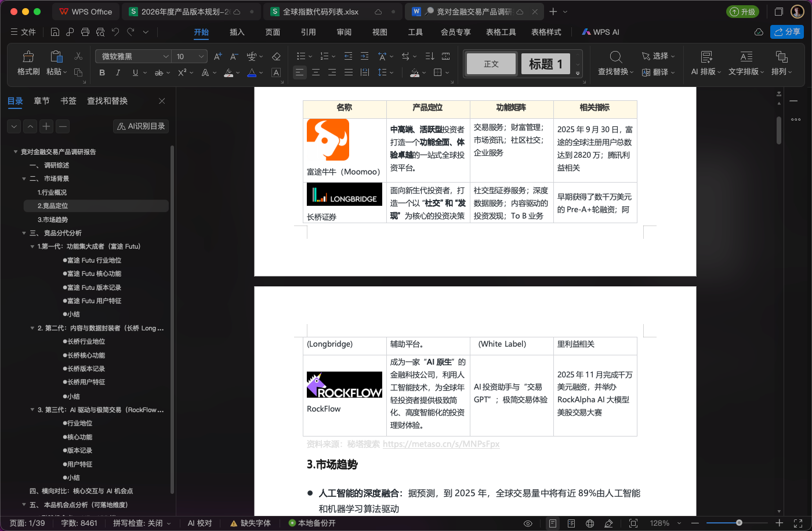Image resolution: width=812 pixels, height=531 pixels.
Task: Collapse 1.第一代 功能集大成者 node
Action: click(32, 247)
